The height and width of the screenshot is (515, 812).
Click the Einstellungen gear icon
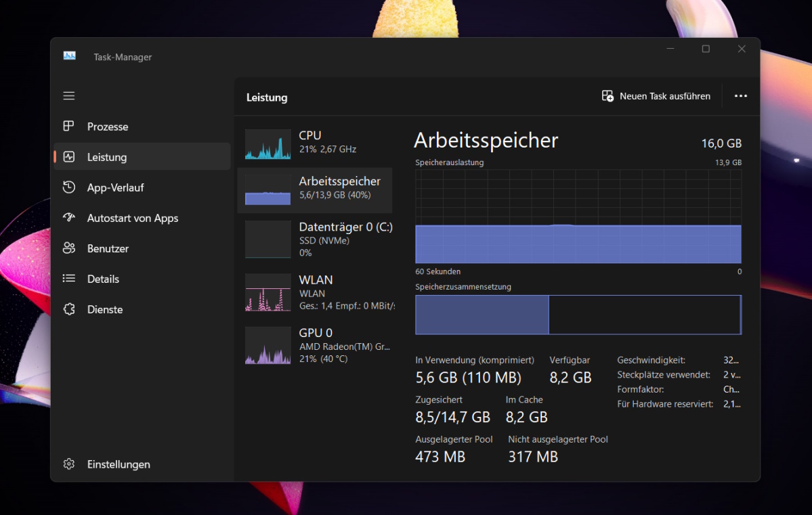pos(68,464)
